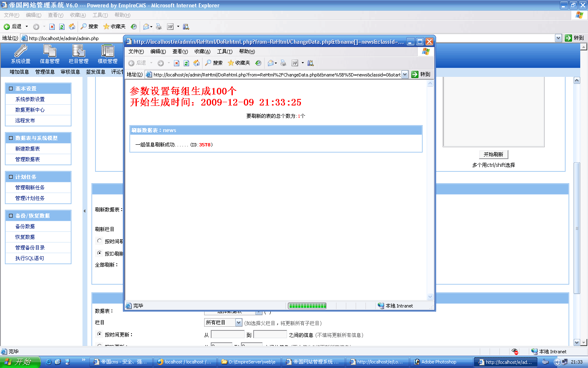Open the 系统设置 wrench icon
Image resolution: width=588 pixels, height=368 pixels.
tap(20, 51)
